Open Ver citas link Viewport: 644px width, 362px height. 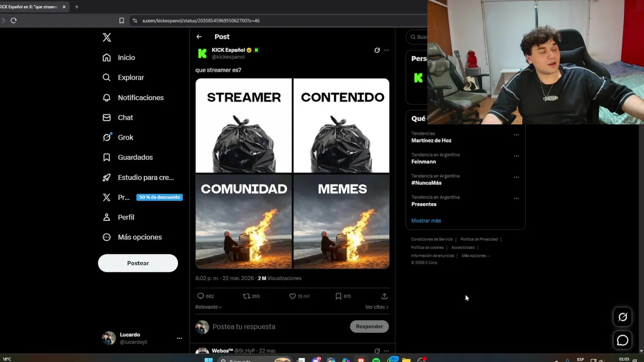point(377,307)
